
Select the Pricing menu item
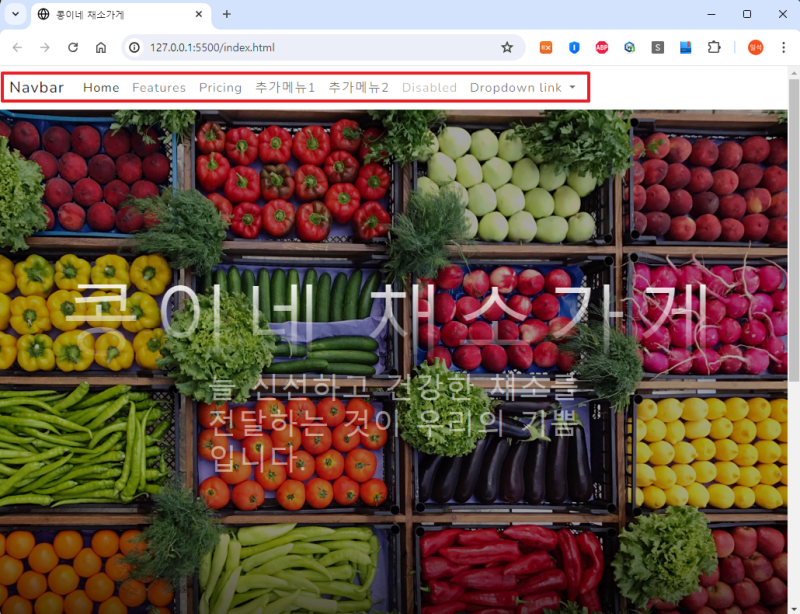(220, 88)
